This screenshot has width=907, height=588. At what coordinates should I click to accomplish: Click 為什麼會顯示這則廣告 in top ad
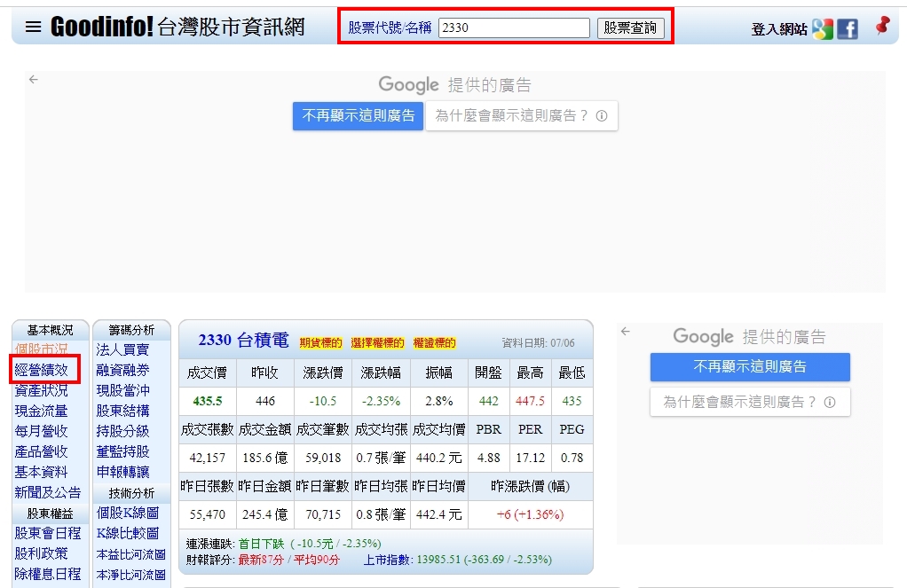[522, 115]
